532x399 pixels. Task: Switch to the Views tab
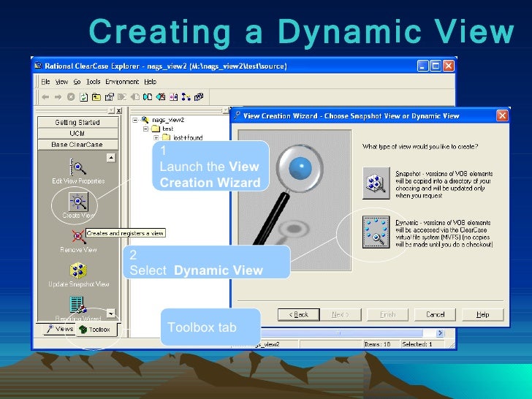pos(60,329)
